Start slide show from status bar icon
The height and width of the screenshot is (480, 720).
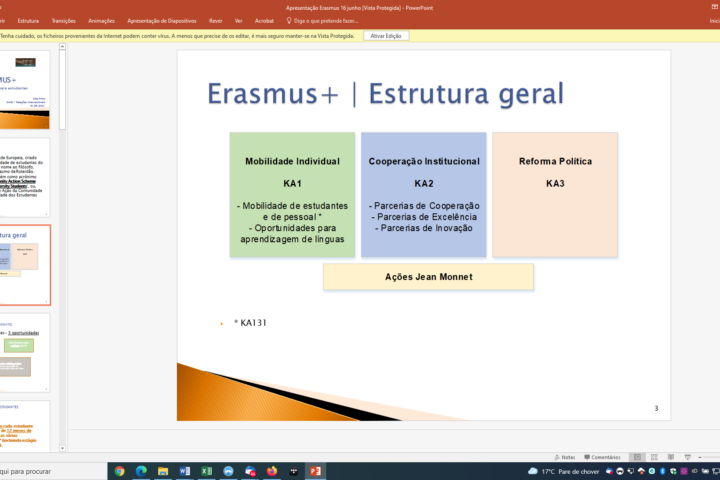click(687, 457)
